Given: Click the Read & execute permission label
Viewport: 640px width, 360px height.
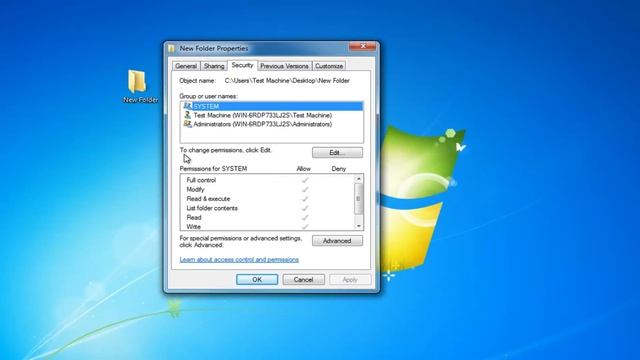Looking at the screenshot, I should coord(208,199).
